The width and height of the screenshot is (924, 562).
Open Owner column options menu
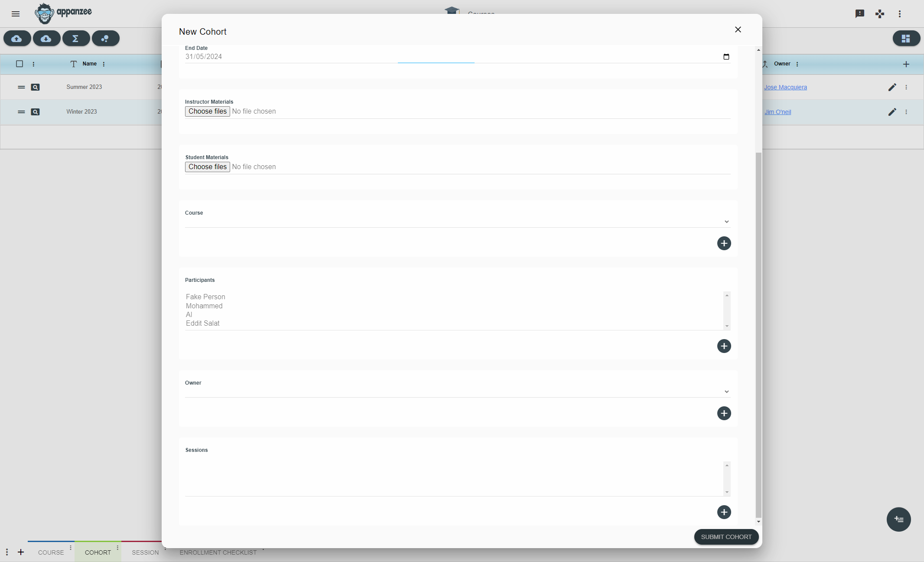[797, 64]
